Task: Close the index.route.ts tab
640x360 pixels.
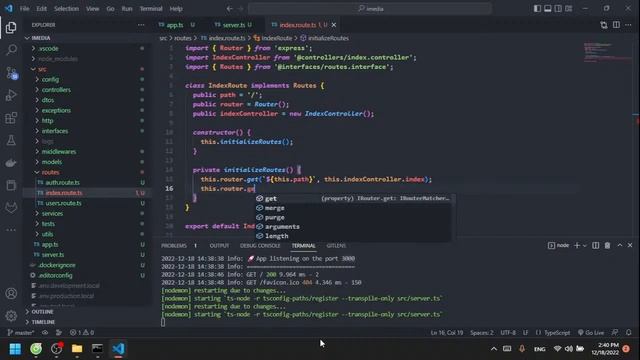Action: click(x=334, y=25)
